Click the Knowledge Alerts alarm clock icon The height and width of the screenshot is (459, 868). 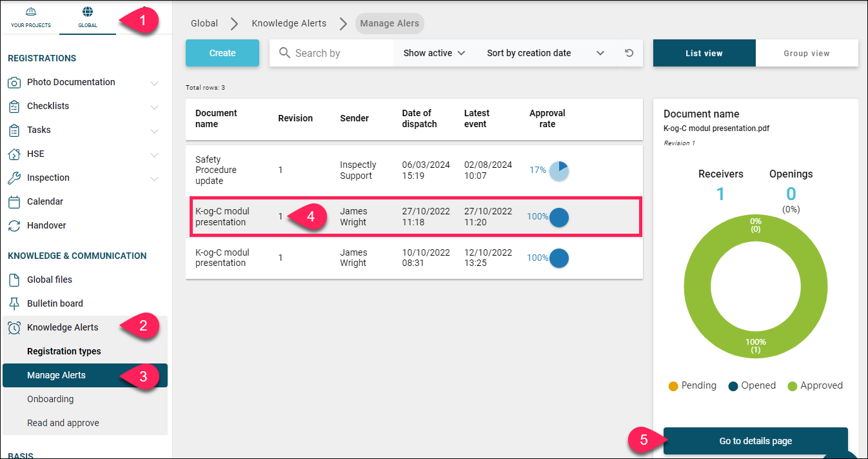pos(14,328)
